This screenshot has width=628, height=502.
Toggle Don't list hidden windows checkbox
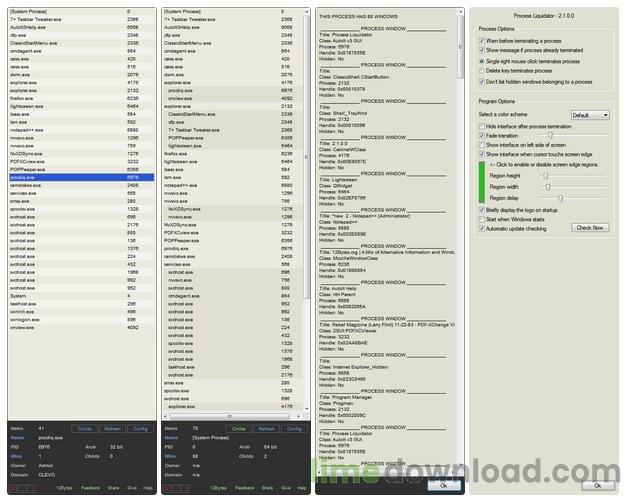pos(482,82)
